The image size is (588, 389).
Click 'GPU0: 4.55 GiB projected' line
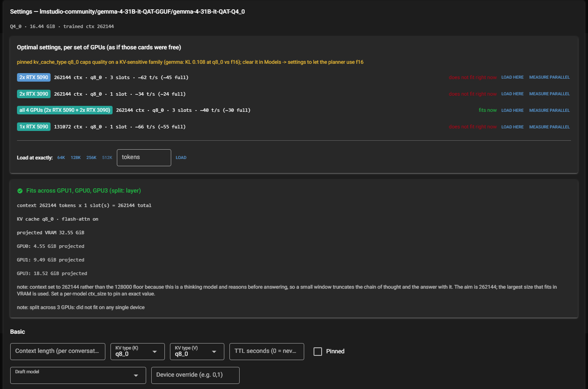pyautogui.click(x=51, y=246)
